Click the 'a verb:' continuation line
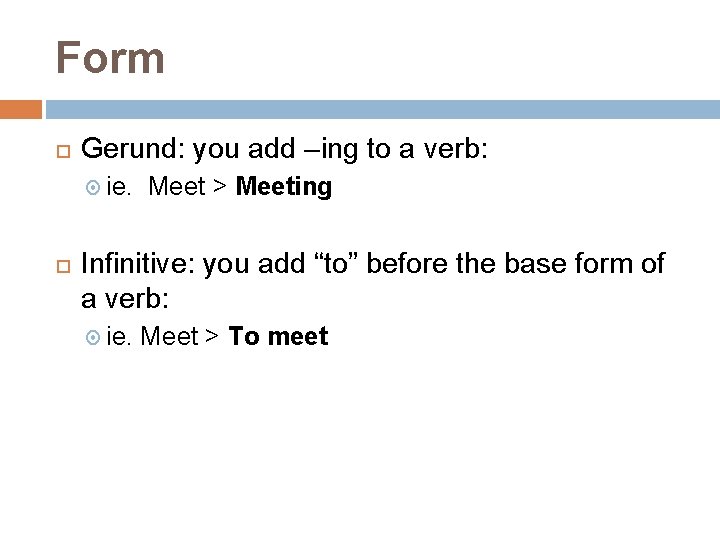Image resolution: width=720 pixels, height=540 pixels. (125, 299)
